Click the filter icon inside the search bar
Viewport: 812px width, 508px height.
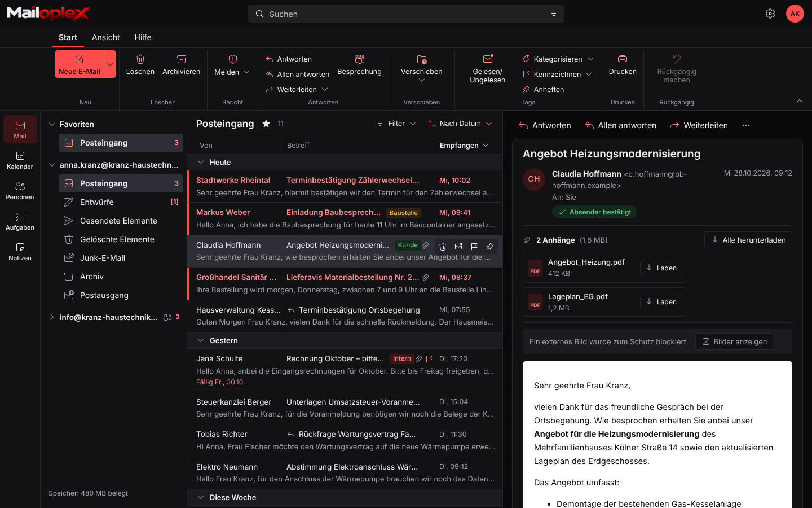click(554, 14)
